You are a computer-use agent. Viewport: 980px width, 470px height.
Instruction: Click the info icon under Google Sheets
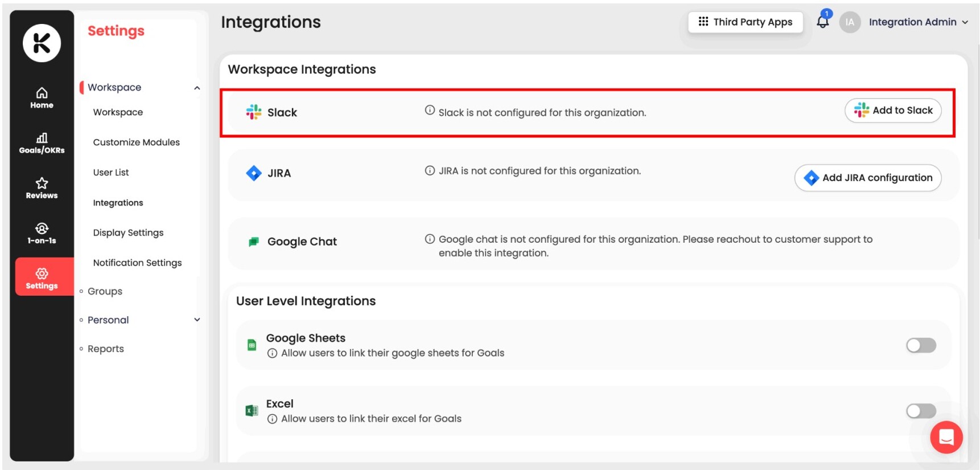pos(273,353)
